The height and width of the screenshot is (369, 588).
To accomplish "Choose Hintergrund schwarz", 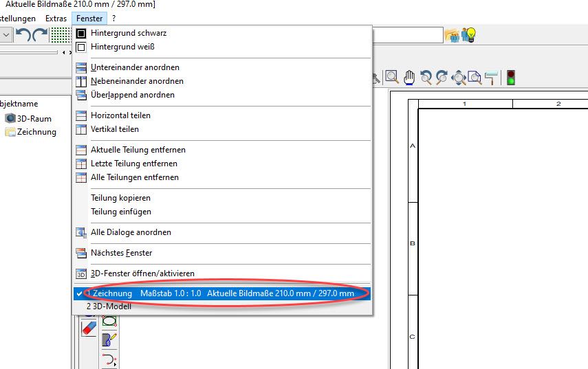I will point(222,33).
